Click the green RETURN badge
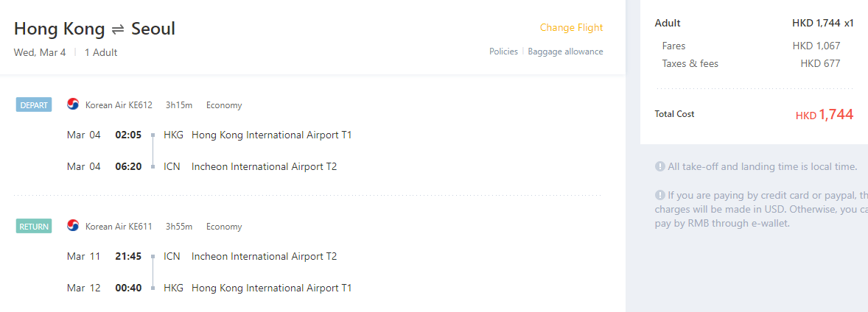Image resolution: width=868 pixels, height=312 pixels. coord(34,227)
